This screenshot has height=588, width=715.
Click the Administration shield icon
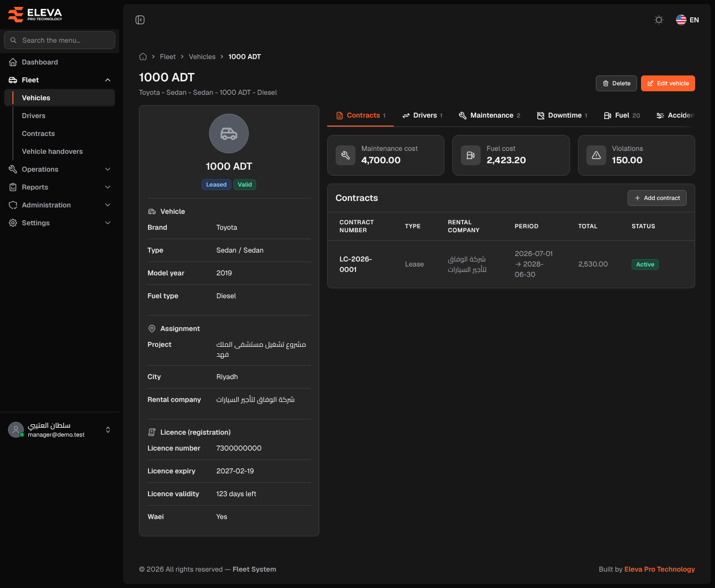13,205
